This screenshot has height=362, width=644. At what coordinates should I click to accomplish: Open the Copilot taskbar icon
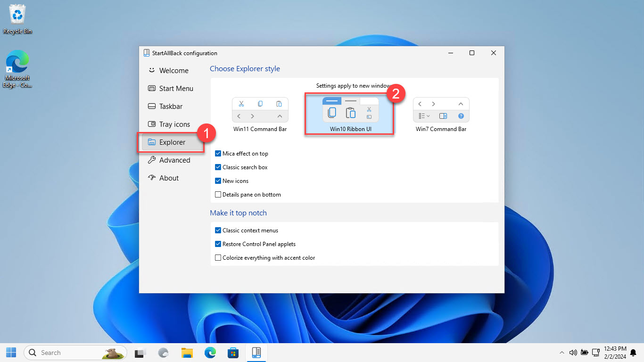pyautogui.click(x=163, y=352)
